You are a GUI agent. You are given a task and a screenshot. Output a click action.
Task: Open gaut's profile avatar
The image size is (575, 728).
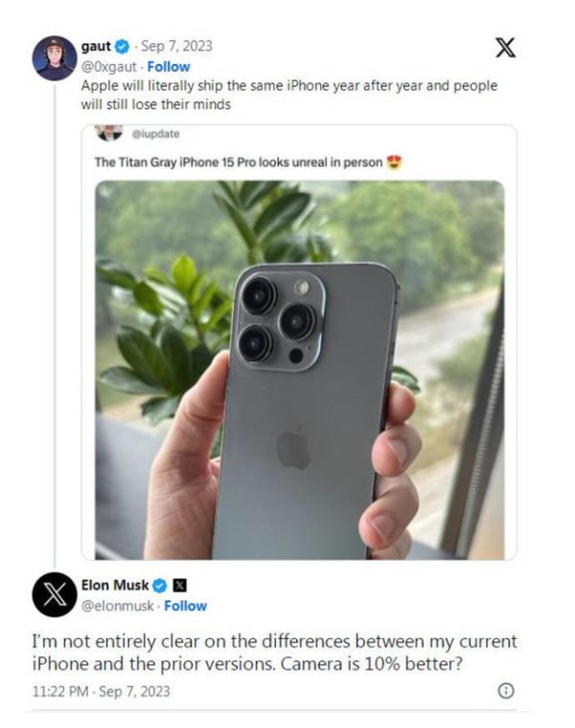pyautogui.click(x=55, y=59)
